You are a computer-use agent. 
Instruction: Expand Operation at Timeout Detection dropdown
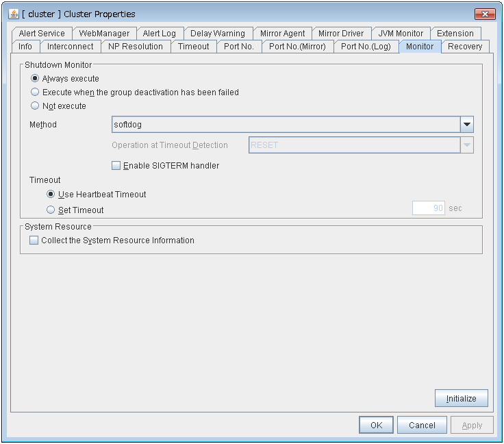tap(466, 145)
